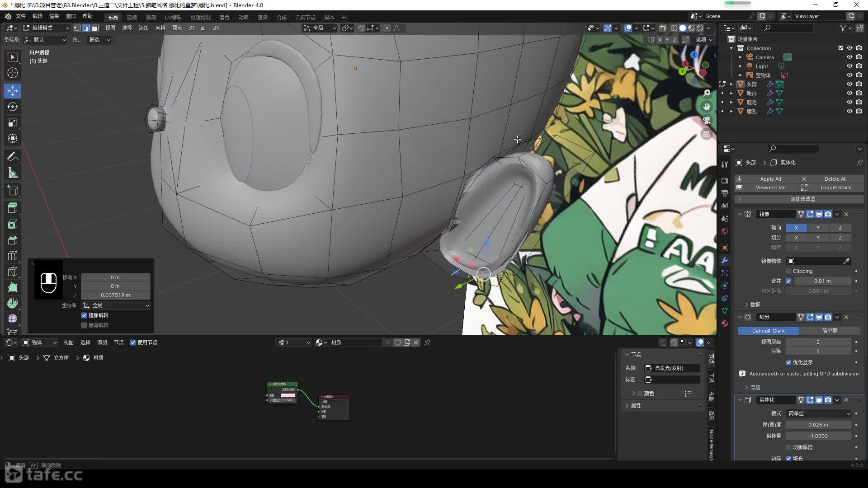Switch to the 雕刻 workspace tab
The image size is (868, 488).
pyautogui.click(x=151, y=17)
